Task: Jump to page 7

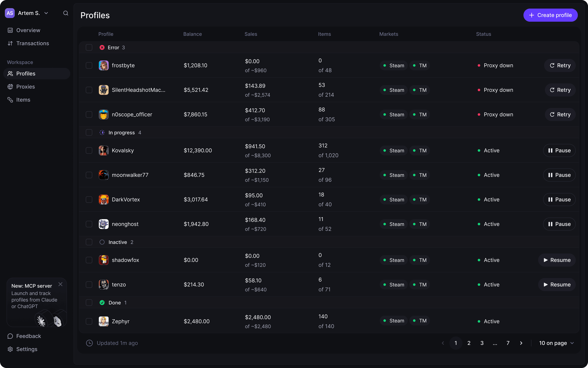Action: 508,343
